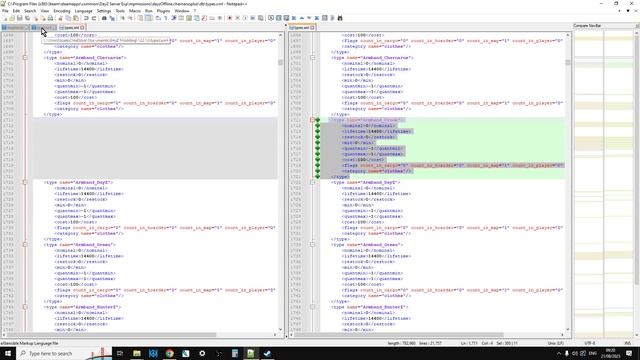Image resolution: width=640 pixels, height=360 pixels.
Task: Toggle show all characters icon
Action: pyautogui.click(x=166, y=18)
